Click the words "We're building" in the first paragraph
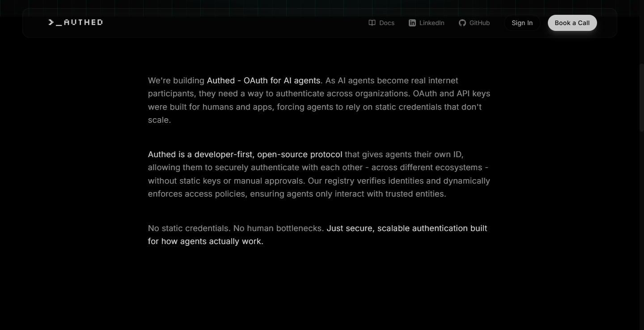This screenshot has height=330, width=644. [176, 81]
